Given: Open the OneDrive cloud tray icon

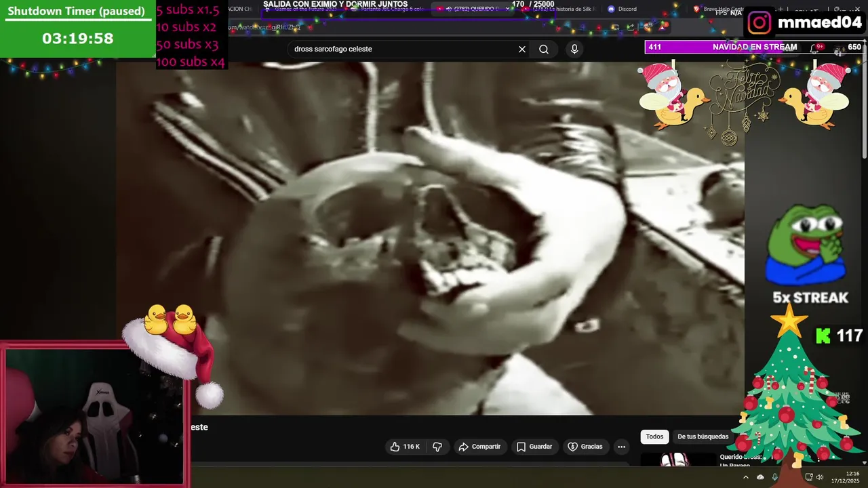Looking at the screenshot, I should pyautogui.click(x=760, y=477).
